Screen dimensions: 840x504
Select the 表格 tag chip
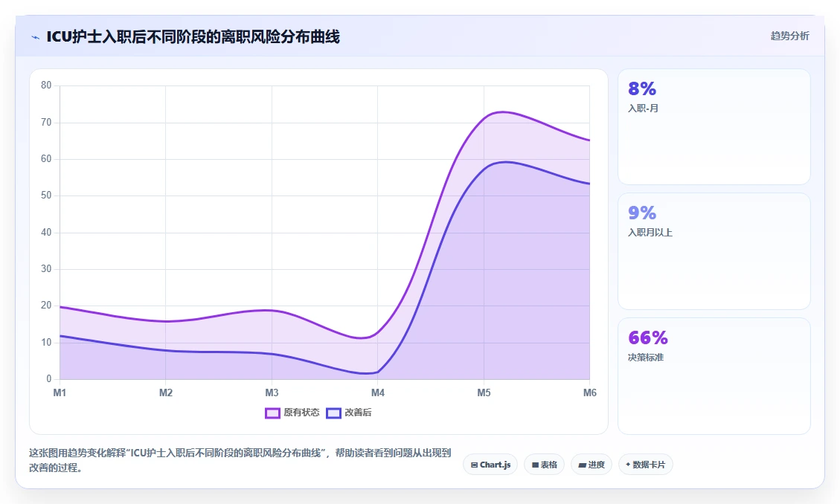point(544,465)
